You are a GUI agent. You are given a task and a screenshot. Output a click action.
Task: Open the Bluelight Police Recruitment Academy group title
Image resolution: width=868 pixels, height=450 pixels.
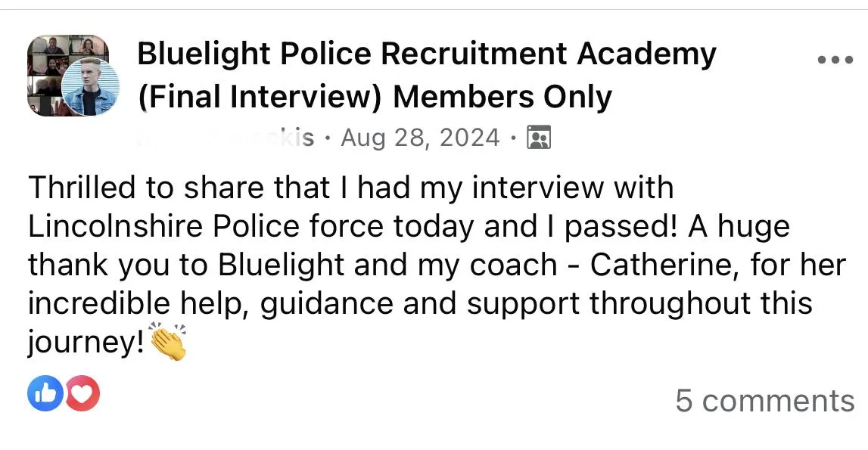[427, 54]
